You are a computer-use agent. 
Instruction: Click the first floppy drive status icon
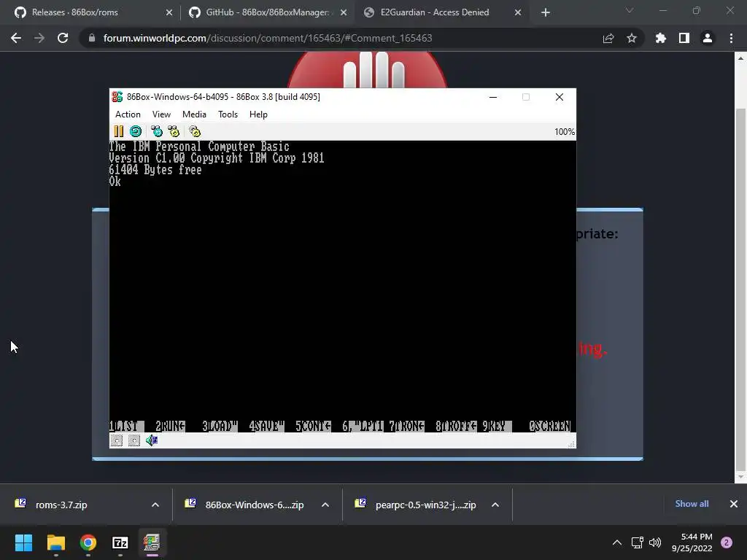(117, 440)
